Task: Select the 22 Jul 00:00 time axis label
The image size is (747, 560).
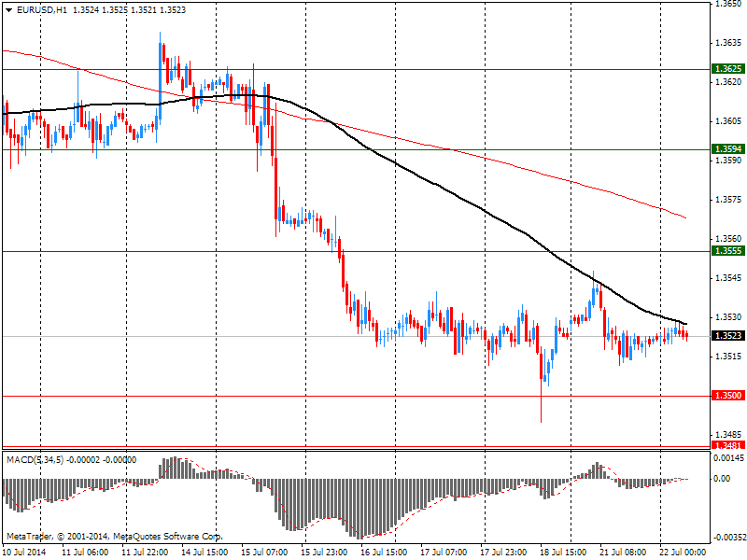Action: point(683,553)
